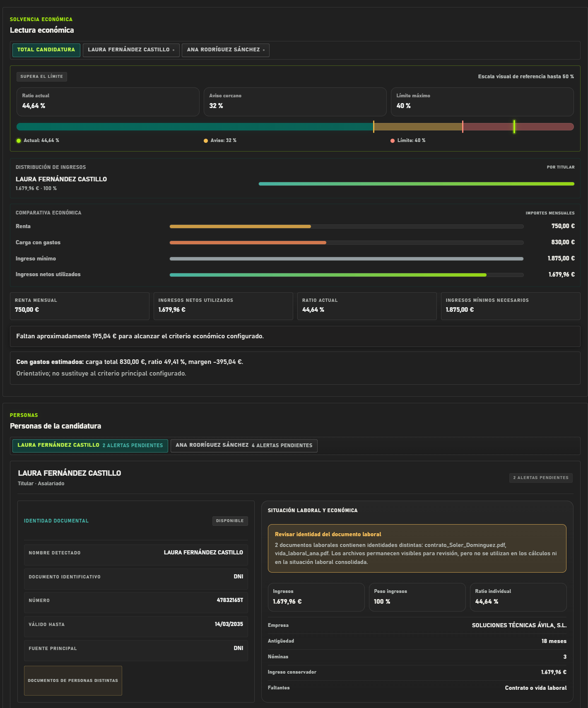Click the orange dot beside Aviso: 32 %

pos(206,141)
